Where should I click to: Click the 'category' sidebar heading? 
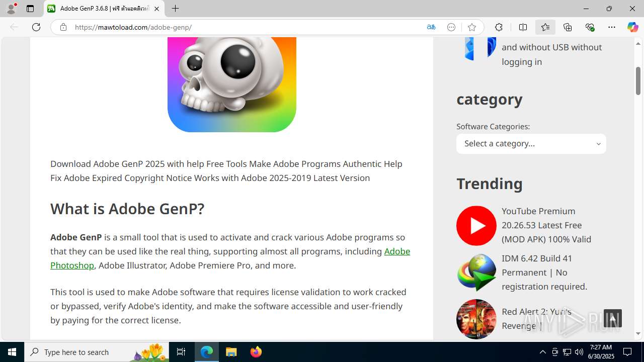(x=490, y=100)
